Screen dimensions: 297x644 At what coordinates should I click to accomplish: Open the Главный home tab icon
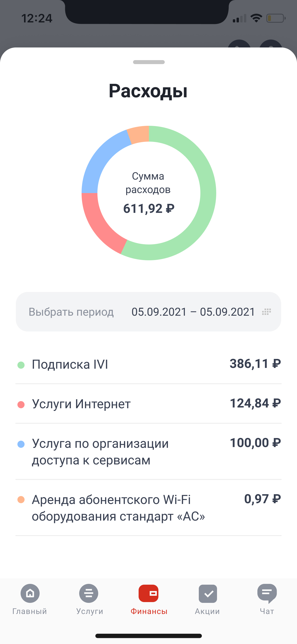[30, 593]
